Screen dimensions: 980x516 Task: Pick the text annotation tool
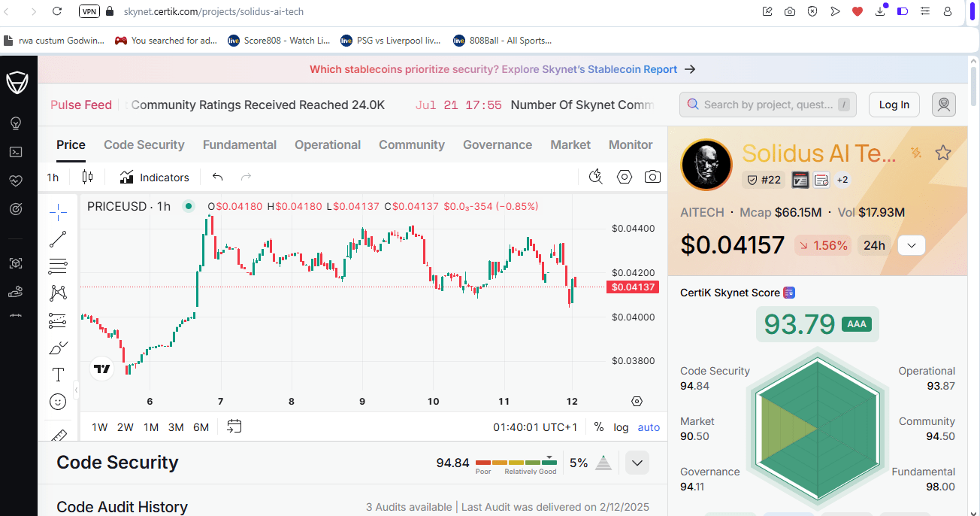[x=58, y=375]
